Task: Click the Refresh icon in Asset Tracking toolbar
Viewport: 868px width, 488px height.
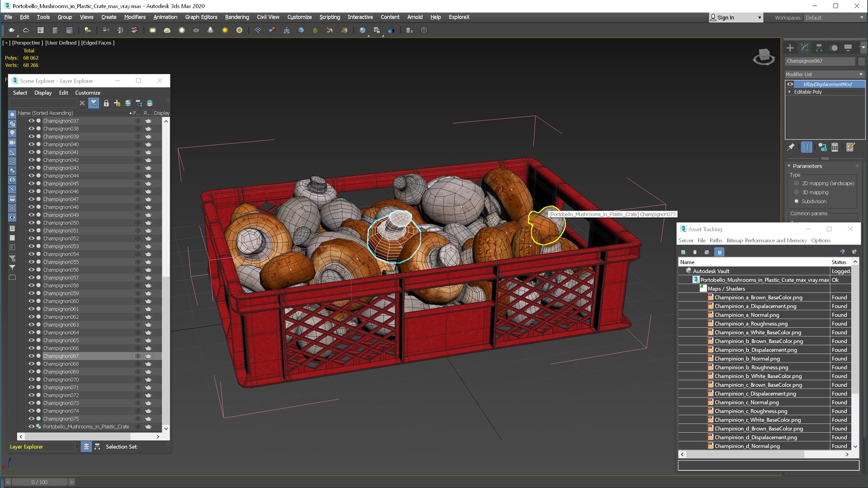Action: (x=683, y=252)
